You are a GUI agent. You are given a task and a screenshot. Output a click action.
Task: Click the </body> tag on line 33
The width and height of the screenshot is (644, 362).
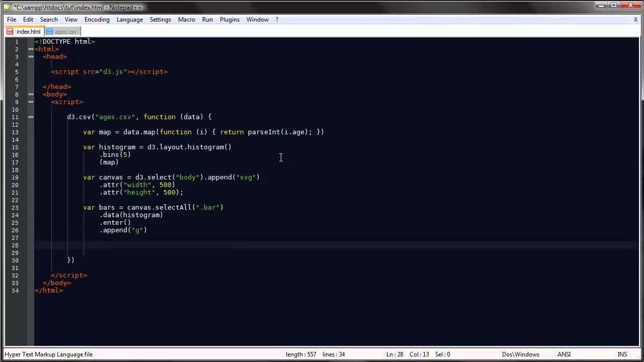click(x=57, y=283)
